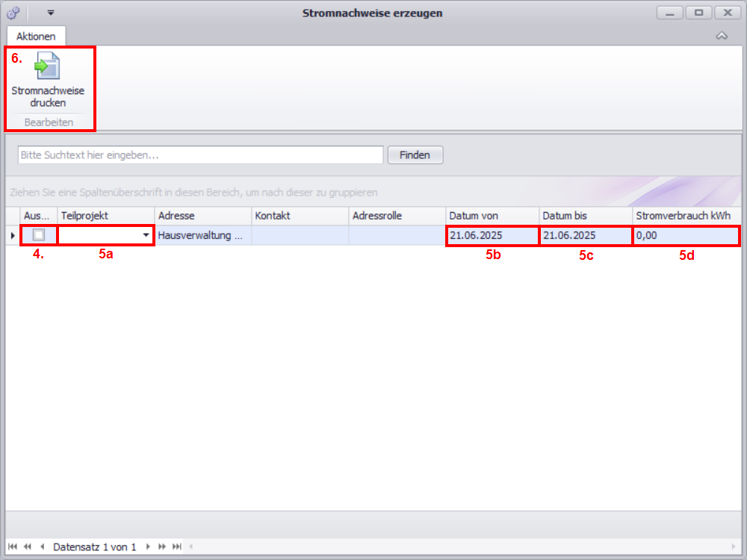Click the Adresse column header
Image resolution: width=747 pixels, height=560 pixels.
[x=202, y=216]
